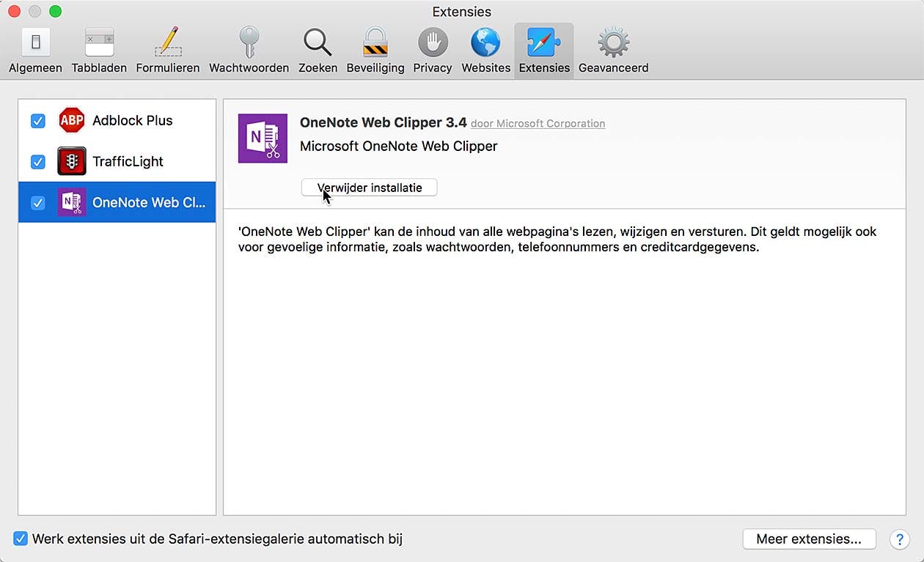
Task: Click the TrafficLight extension icon
Action: 72,161
